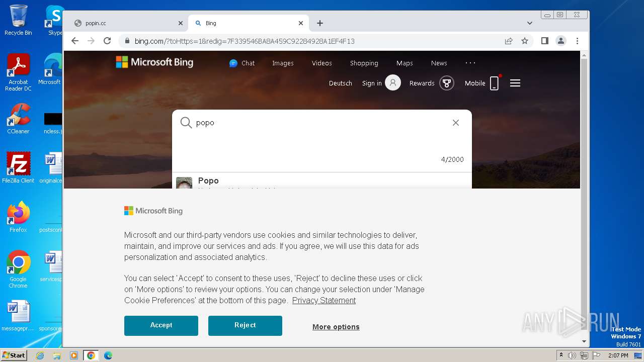Select the Popo search suggestion

(x=322, y=182)
